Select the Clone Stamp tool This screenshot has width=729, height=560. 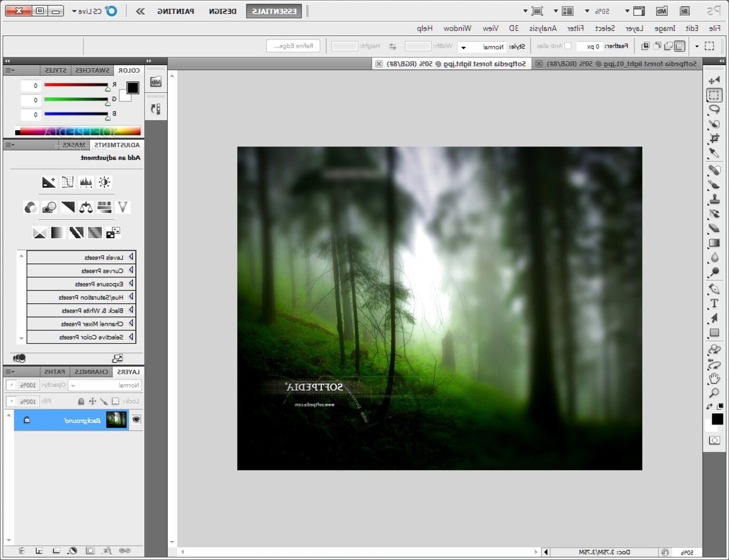pos(714,199)
